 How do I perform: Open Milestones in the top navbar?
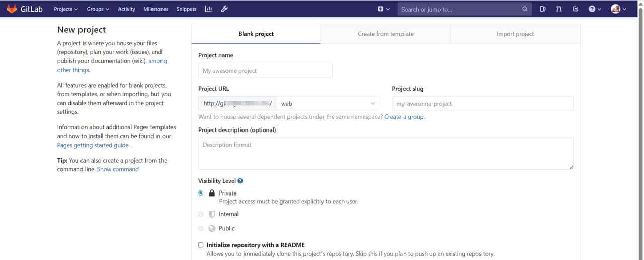(x=155, y=9)
